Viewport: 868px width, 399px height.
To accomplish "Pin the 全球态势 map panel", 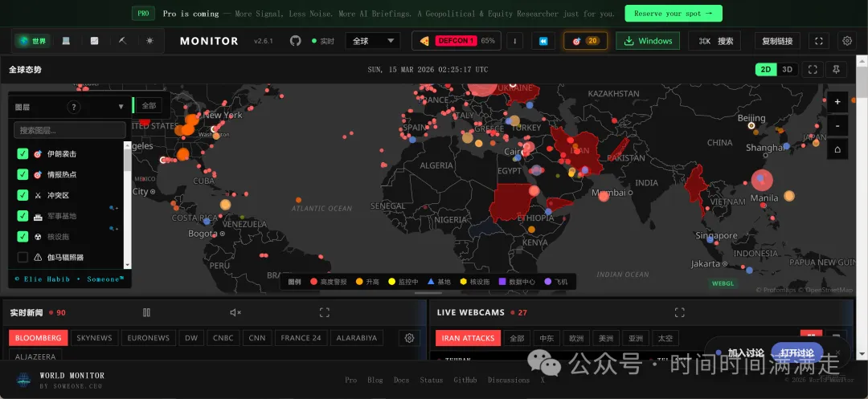I will pyautogui.click(x=837, y=70).
